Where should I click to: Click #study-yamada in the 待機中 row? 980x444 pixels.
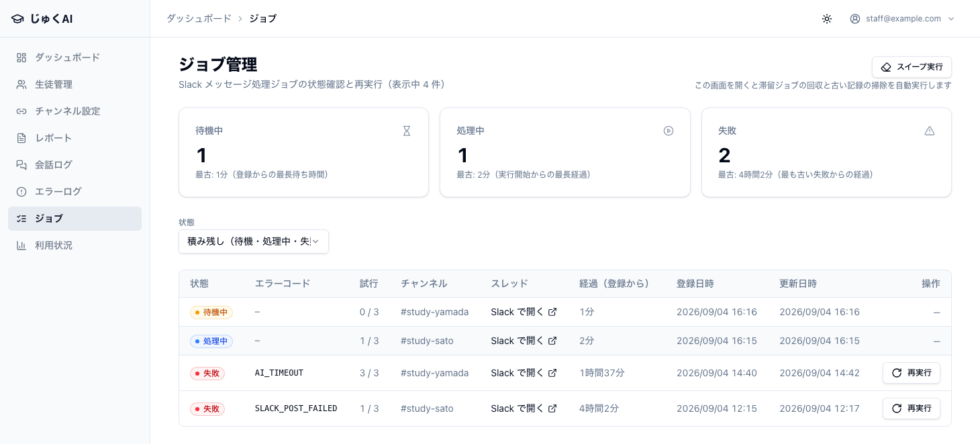(x=434, y=312)
